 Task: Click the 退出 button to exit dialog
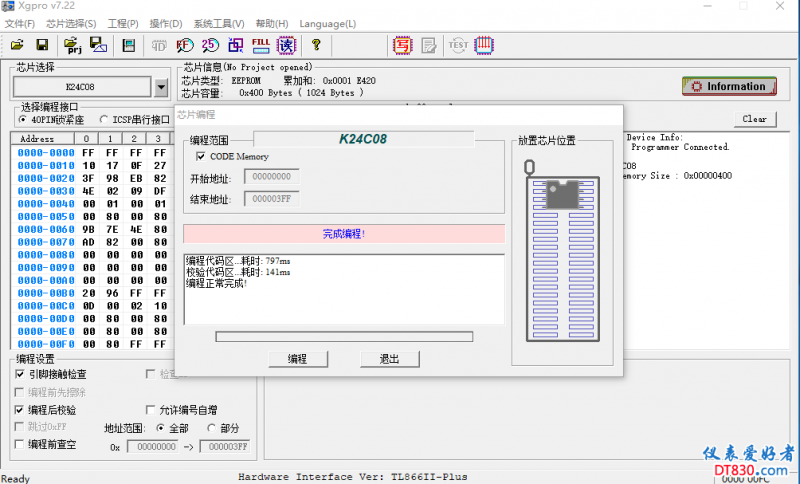[389, 359]
